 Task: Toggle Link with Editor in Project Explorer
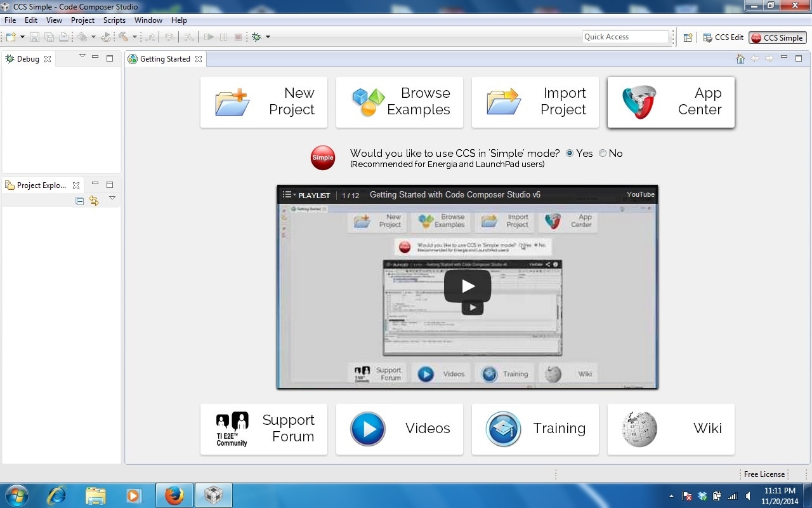pos(95,201)
